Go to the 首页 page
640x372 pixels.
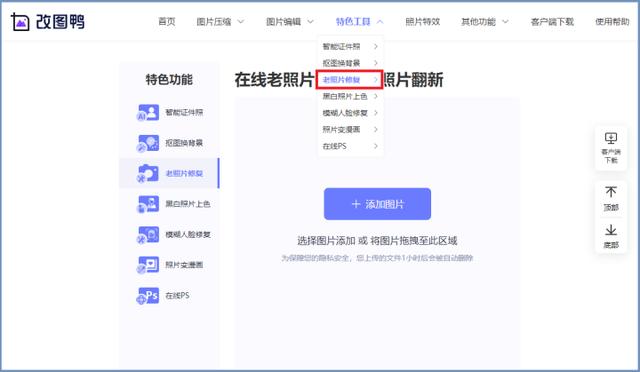coord(167,22)
